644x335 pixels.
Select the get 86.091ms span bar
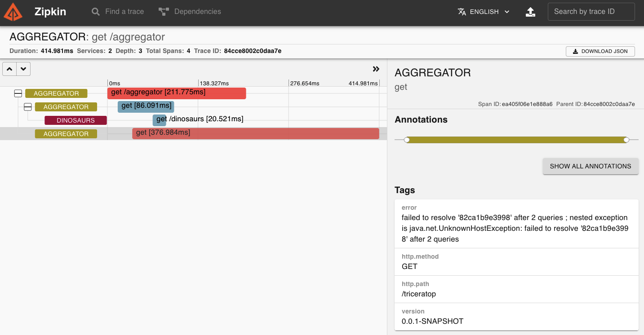point(146,106)
